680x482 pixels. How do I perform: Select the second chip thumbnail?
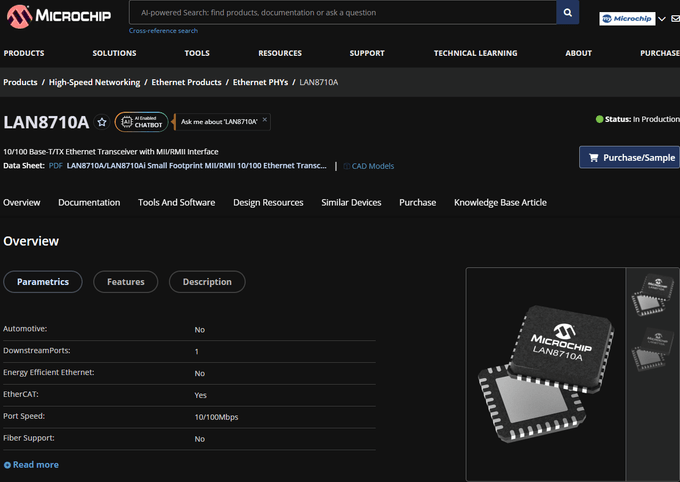click(653, 350)
